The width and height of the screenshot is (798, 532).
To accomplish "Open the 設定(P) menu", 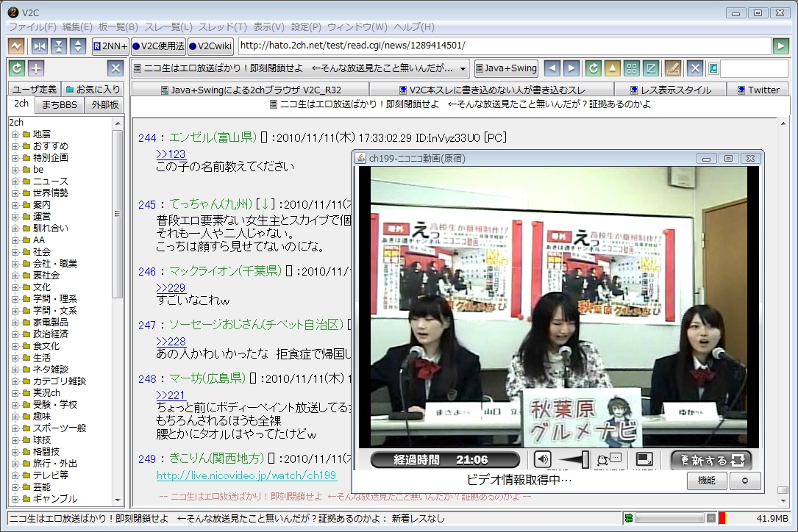I will (x=306, y=27).
